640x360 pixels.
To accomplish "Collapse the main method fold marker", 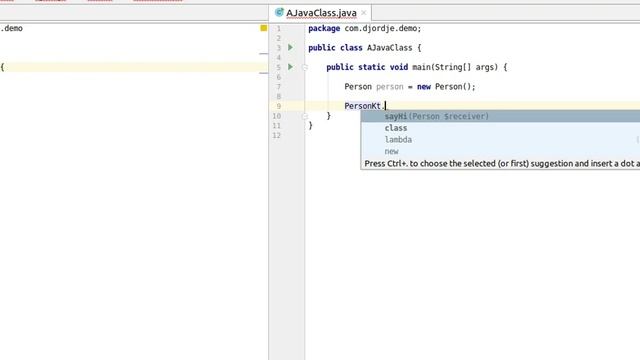I will click(x=304, y=67).
